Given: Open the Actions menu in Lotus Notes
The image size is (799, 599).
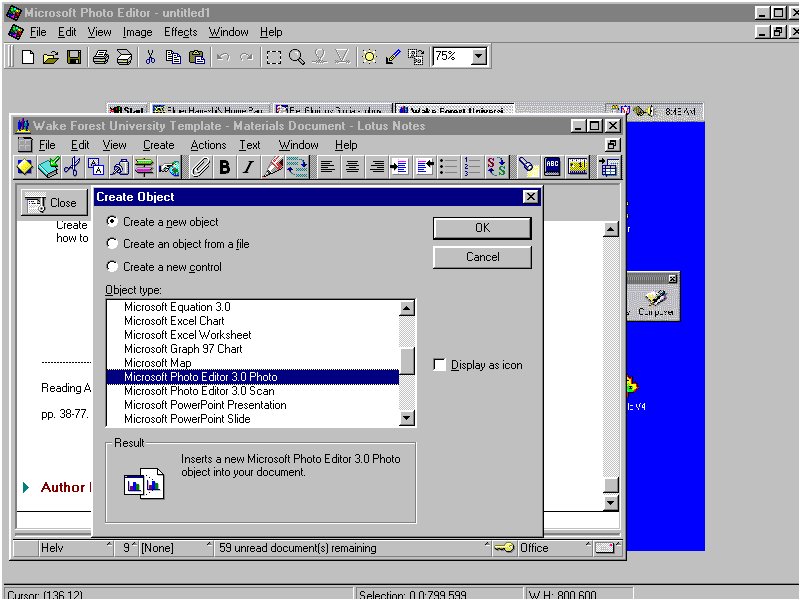Looking at the screenshot, I should pyautogui.click(x=208, y=145).
